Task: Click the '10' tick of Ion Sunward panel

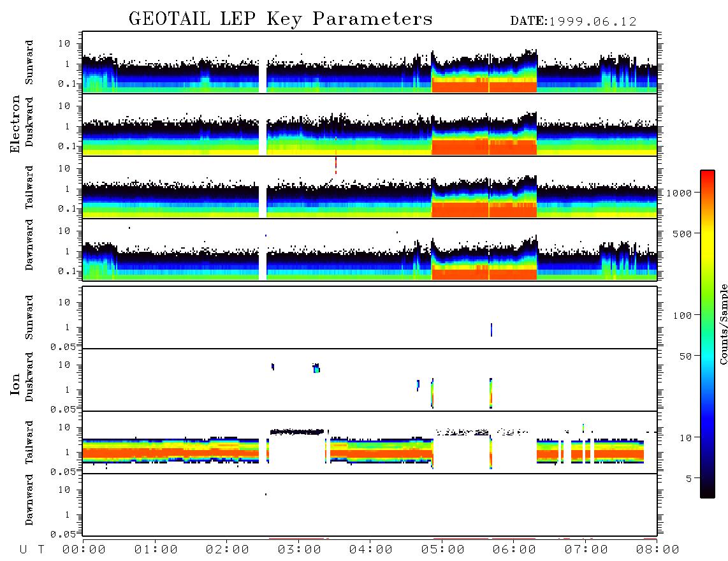Action: 64,302
